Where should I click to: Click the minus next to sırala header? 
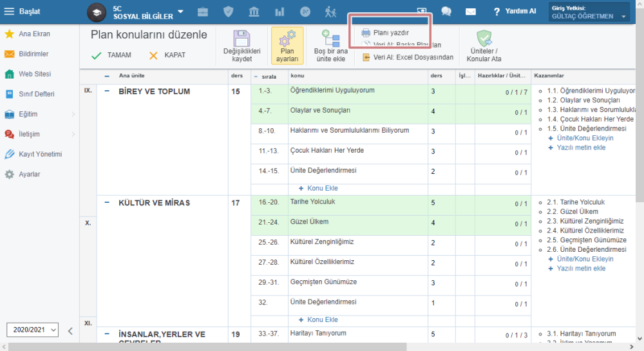(256, 77)
